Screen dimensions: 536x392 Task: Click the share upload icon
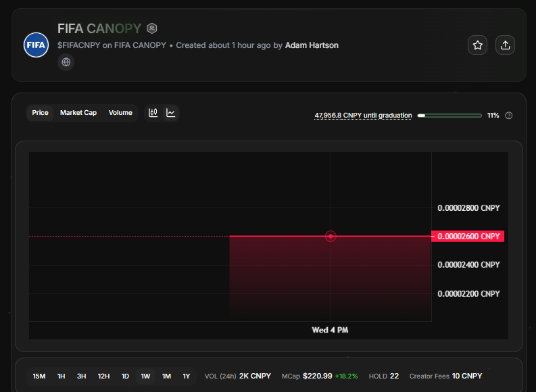pos(505,45)
